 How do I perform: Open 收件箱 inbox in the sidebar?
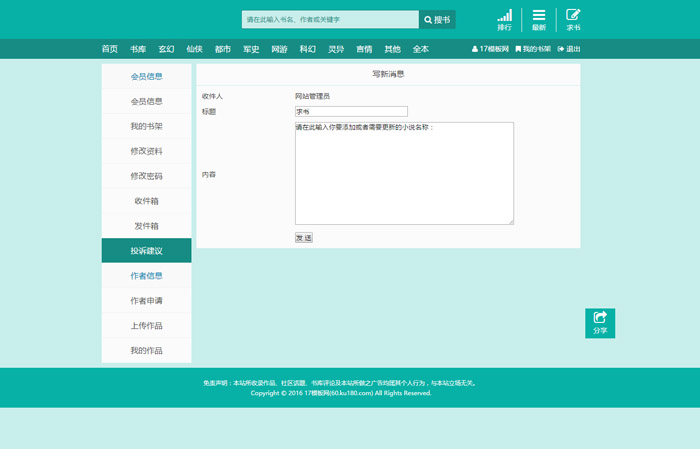pos(146,201)
